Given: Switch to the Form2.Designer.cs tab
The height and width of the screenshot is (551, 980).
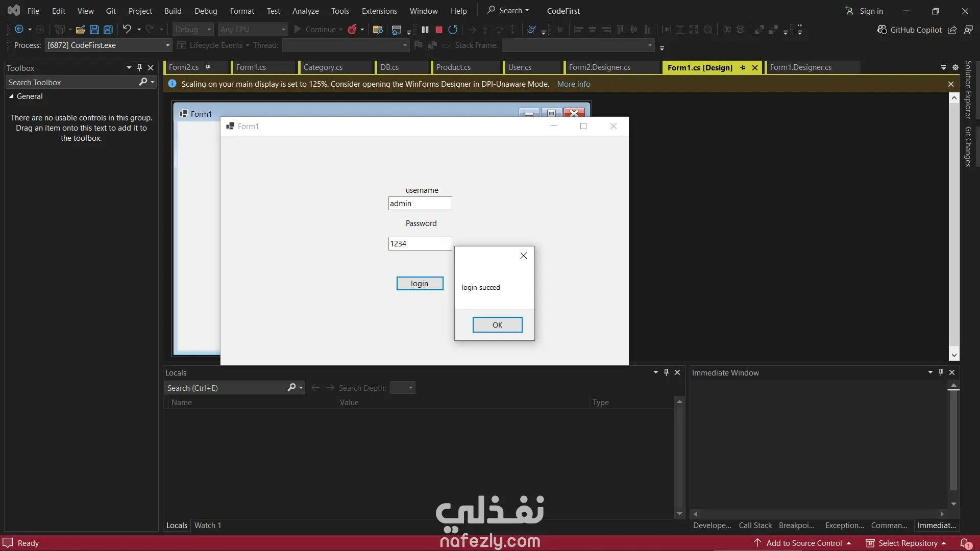Looking at the screenshot, I should point(599,67).
